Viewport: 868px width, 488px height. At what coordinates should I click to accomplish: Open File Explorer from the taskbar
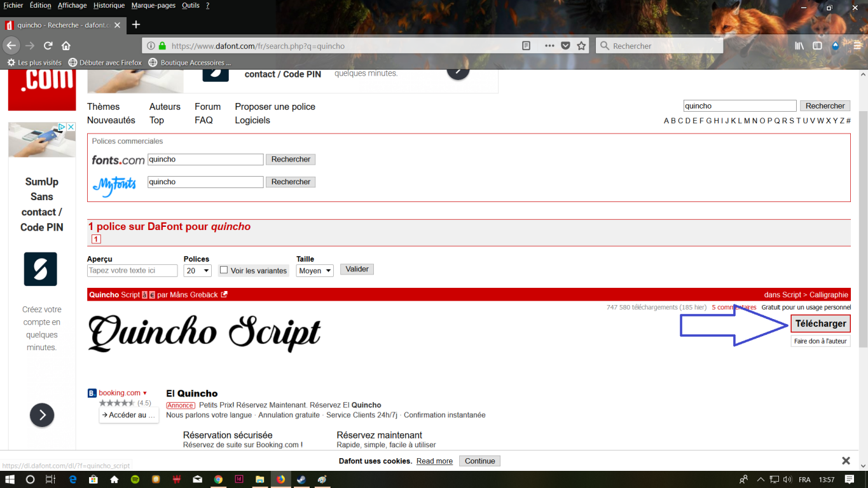coord(259,480)
